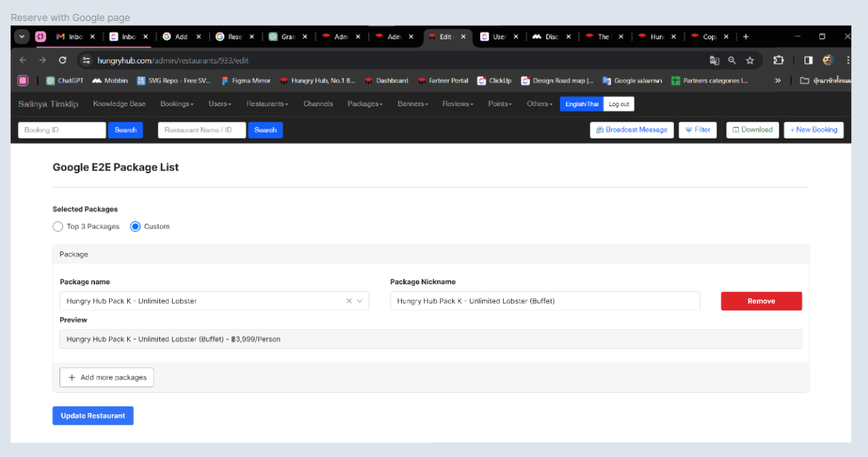Bookmark this page with the star icon

pos(750,61)
